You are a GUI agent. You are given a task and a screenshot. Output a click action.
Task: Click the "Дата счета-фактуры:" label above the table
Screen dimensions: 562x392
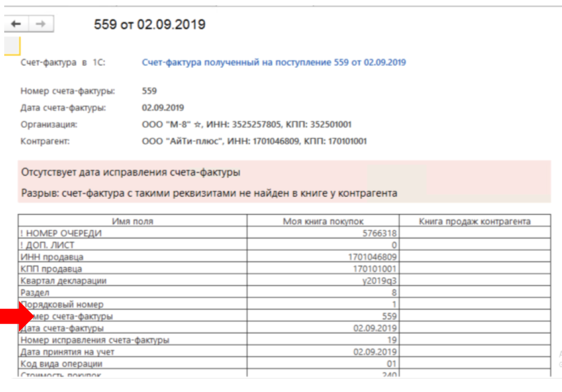click(x=63, y=108)
